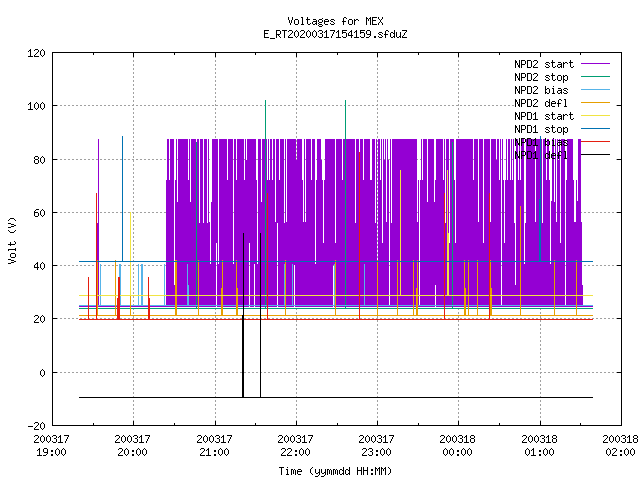640x480 pixels.
Task: Click the x-axis tick '200317 21:00'
Action: tap(214, 446)
